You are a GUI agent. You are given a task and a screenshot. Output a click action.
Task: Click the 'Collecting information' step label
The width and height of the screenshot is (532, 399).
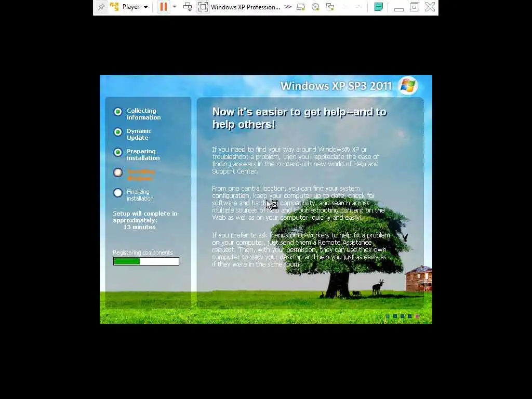click(144, 114)
